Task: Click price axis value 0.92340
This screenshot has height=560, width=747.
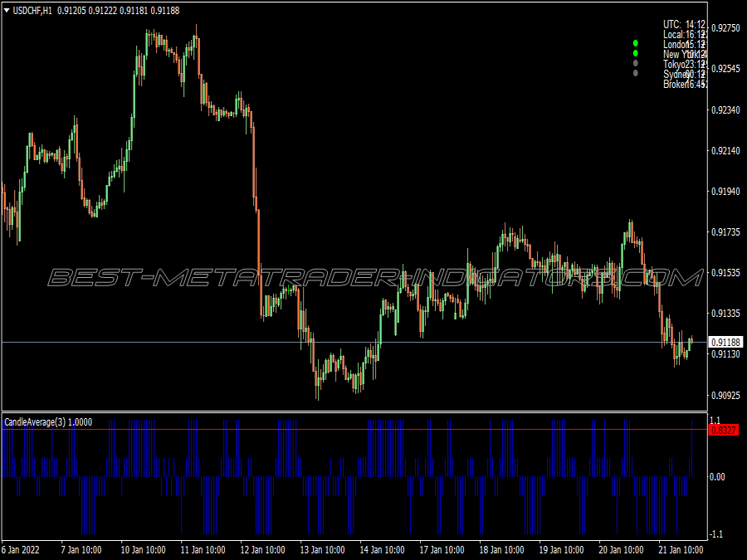Action: [725, 110]
